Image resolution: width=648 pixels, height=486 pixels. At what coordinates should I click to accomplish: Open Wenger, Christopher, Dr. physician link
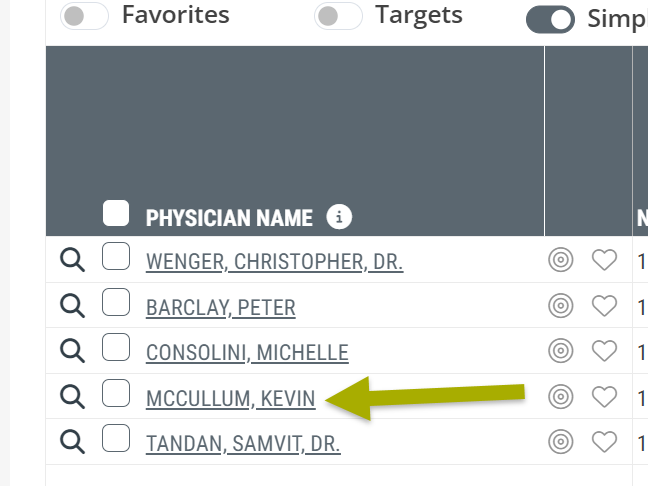[274, 262]
